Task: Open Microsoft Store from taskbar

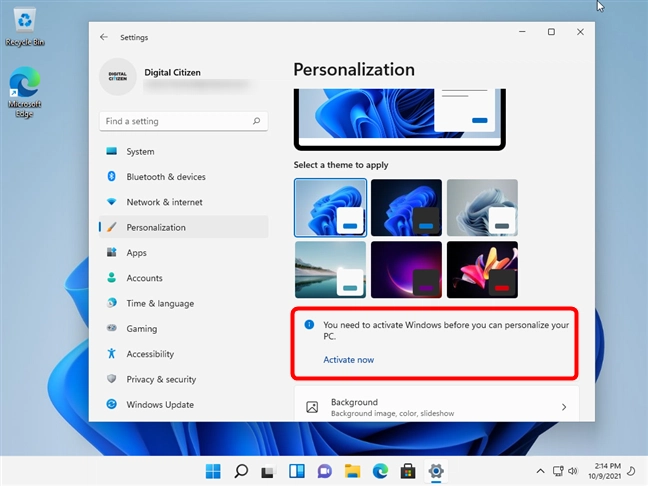Action: click(408, 471)
